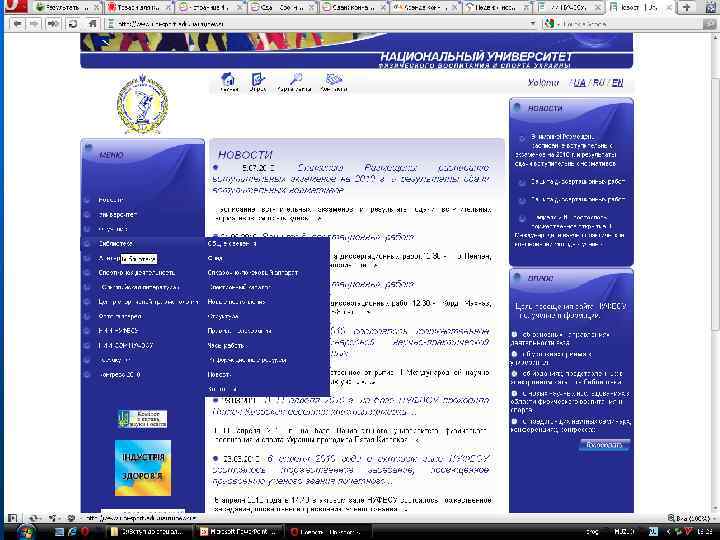Click Internet Explorer quick launch icon

[72, 532]
